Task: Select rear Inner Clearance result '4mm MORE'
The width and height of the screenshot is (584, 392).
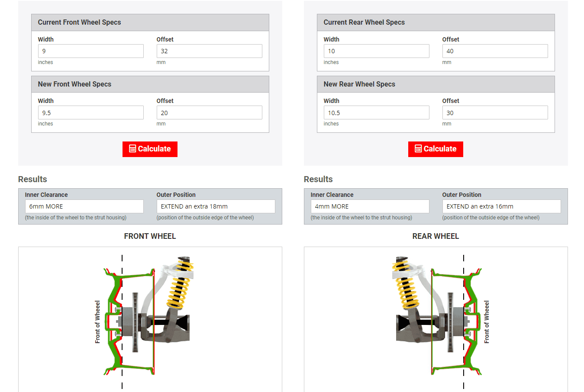Action: [370, 206]
